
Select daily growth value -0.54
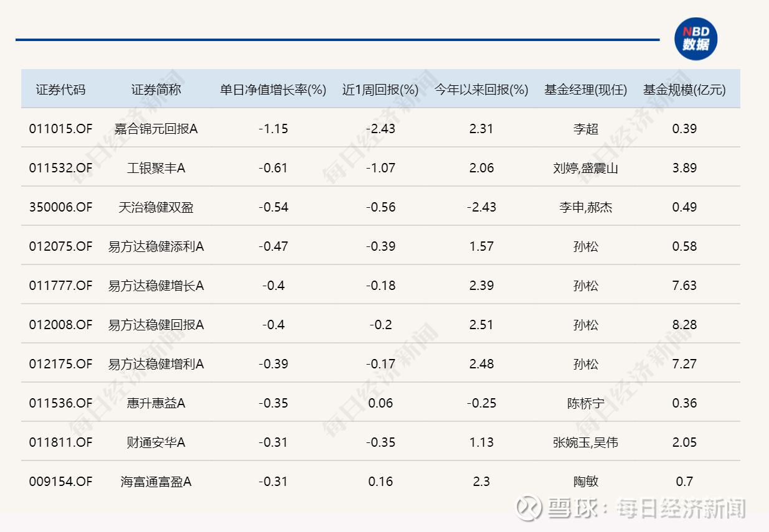(273, 207)
